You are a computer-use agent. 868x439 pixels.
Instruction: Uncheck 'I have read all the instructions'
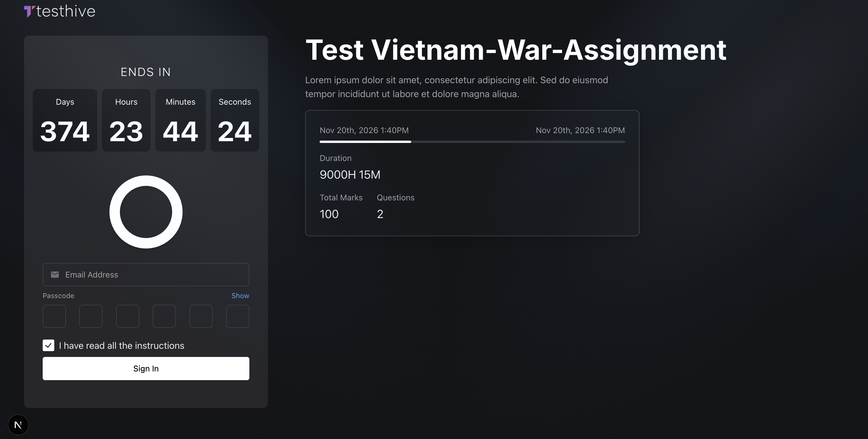48,345
